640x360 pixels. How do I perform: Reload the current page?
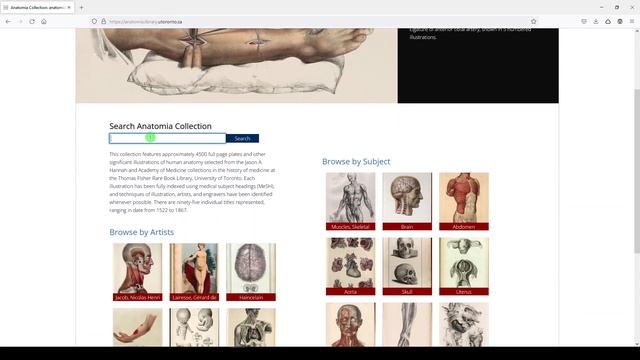point(32,21)
